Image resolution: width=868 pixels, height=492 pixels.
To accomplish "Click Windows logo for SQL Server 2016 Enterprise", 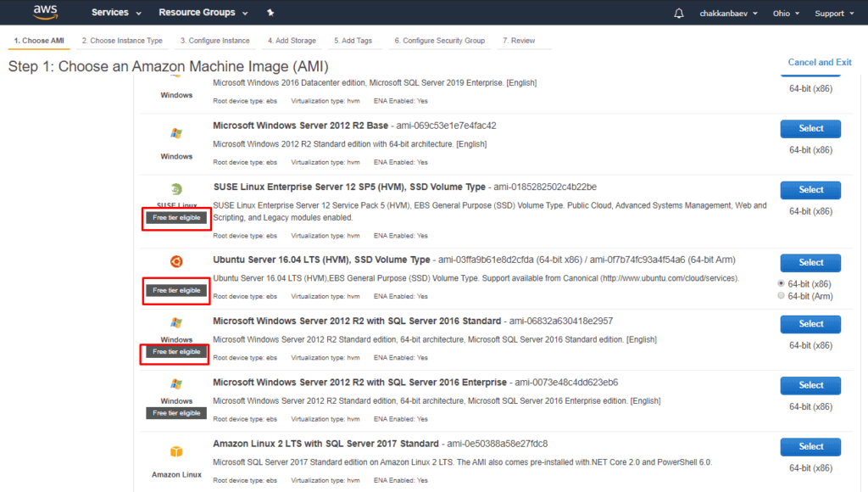I will (176, 384).
